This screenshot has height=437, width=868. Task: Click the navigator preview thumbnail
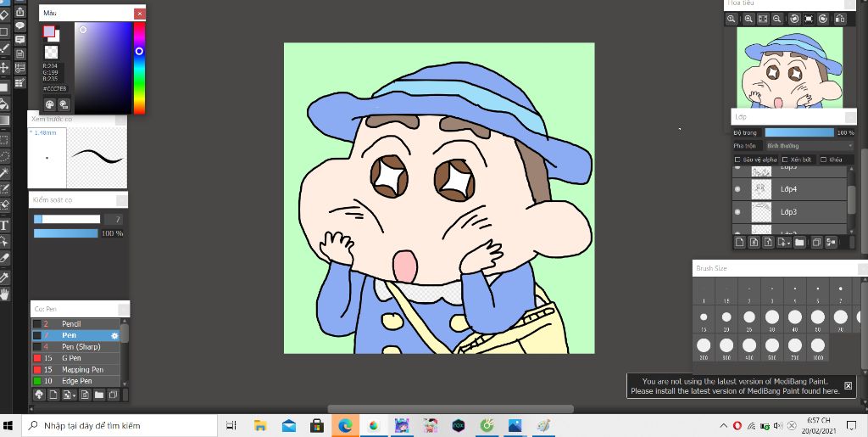(x=792, y=68)
